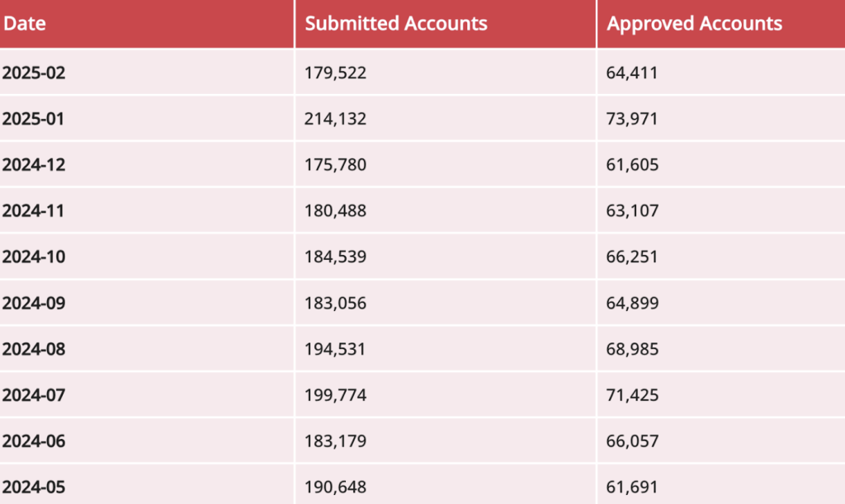The image size is (845, 504).
Task: Click approved value 73,971
Action: point(633,119)
